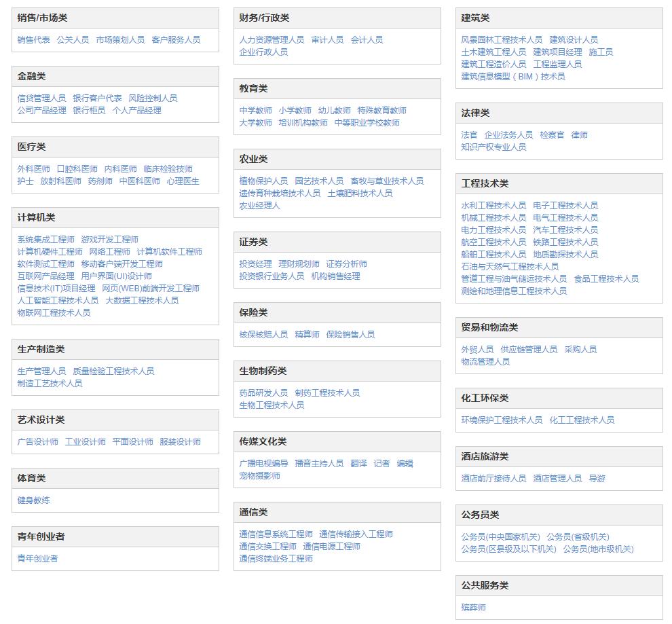Image resolution: width=672 pixels, height=624 pixels.
Task: Open 企业行政人员 link
Action: point(263,52)
